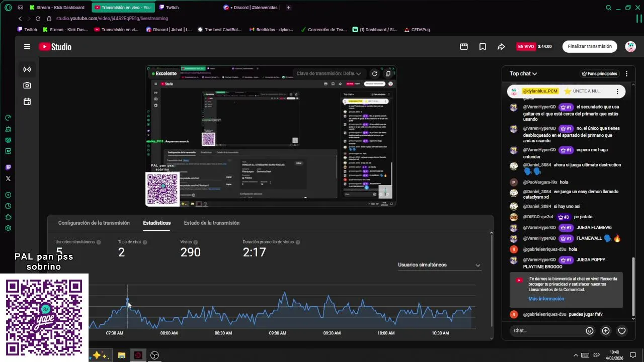
Task: Click the bookmark icon in the header
Action: (x=482, y=47)
